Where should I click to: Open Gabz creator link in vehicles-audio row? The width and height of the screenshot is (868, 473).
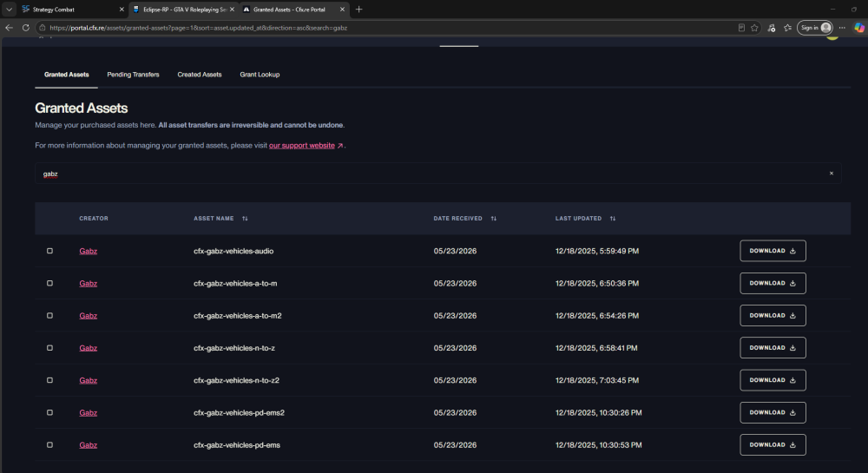click(x=88, y=251)
